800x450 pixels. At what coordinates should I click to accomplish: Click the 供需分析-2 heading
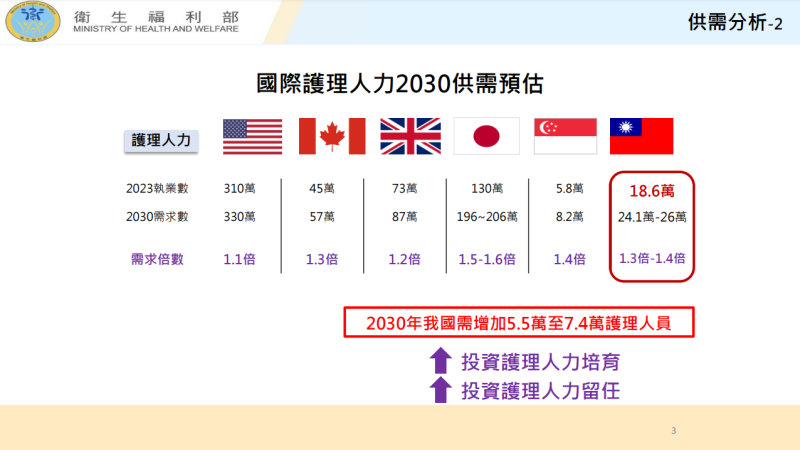tap(735, 23)
